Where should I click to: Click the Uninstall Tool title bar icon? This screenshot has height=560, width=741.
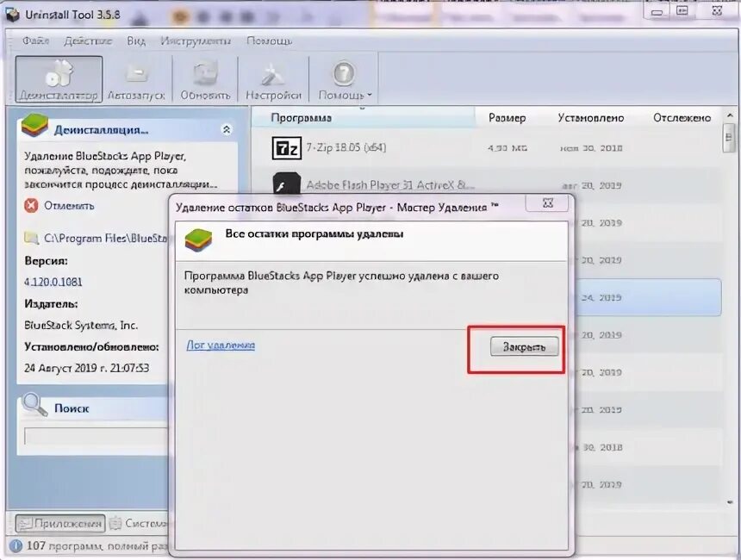point(12,15)
